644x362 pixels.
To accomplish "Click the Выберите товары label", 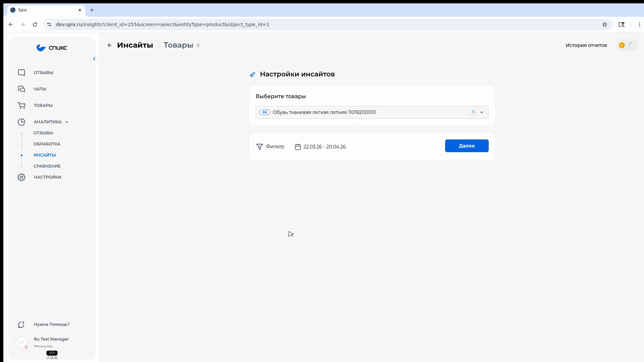I will point(281,97).
